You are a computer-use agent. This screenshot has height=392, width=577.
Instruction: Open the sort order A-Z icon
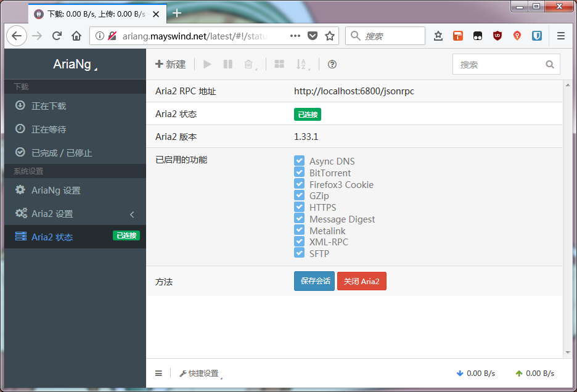[303, 65]
